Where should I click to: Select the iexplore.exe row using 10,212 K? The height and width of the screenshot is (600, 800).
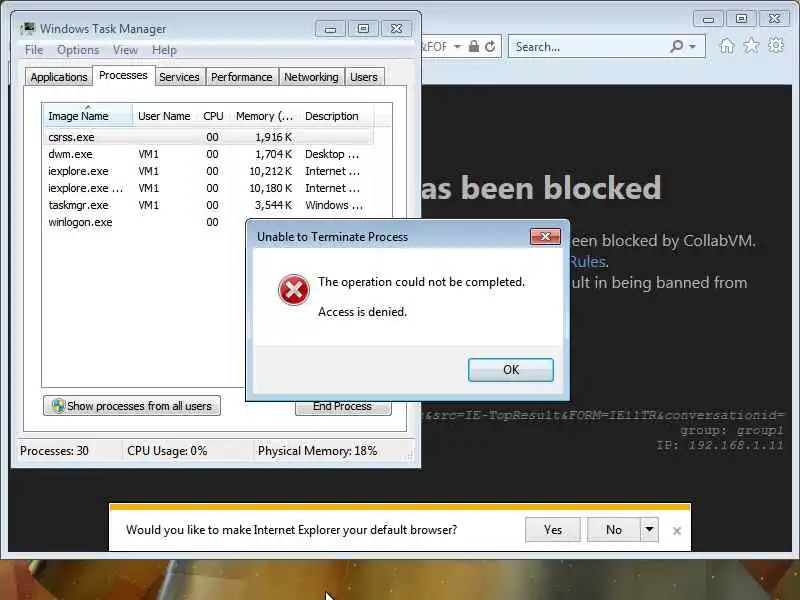(x=208, y=171)
